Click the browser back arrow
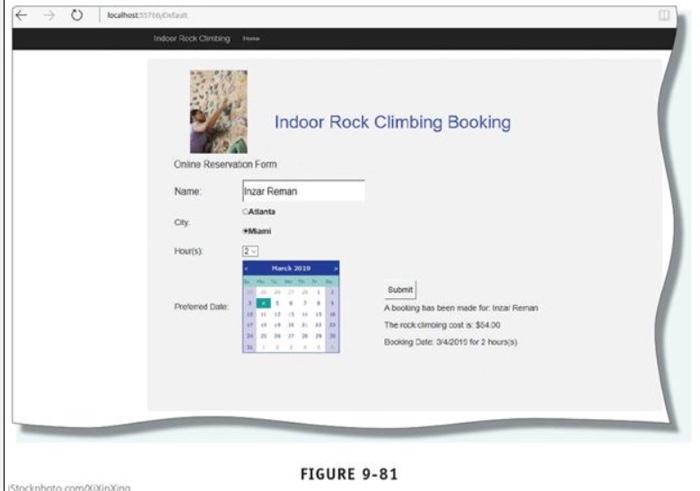This screenshot has height=491, width=700. pyautogui.click(x=21, y=15)
